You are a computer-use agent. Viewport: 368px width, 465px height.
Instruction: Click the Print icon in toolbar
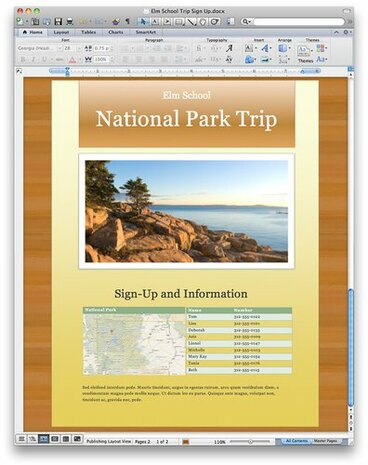(x=69, y=22)
